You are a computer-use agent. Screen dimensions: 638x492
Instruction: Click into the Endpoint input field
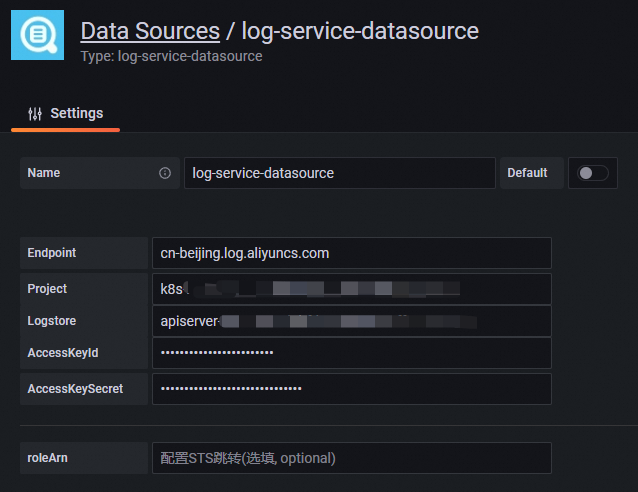coord(352,253)
